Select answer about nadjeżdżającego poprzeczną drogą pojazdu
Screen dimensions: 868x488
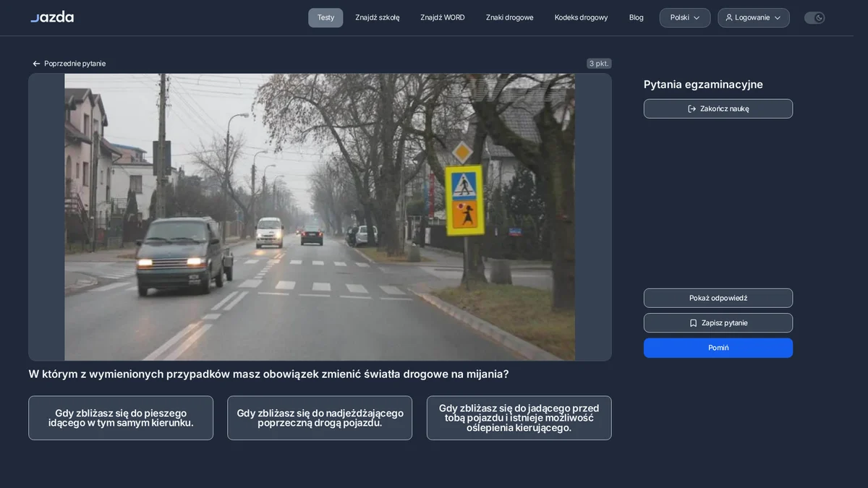[x=320, y=418]
